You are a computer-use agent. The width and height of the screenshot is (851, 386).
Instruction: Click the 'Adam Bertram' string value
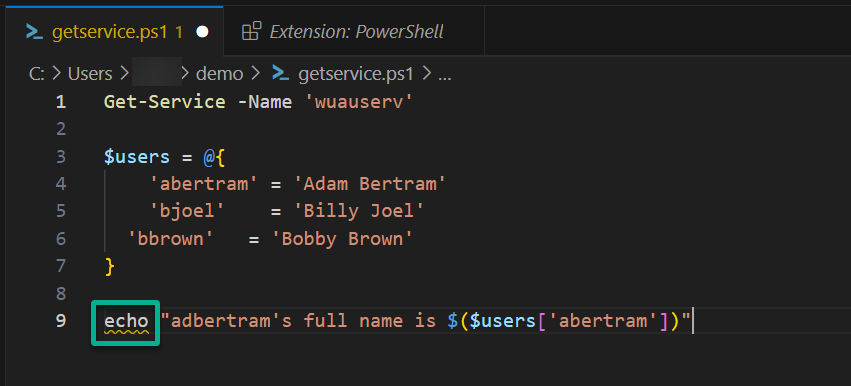(370, 184)
